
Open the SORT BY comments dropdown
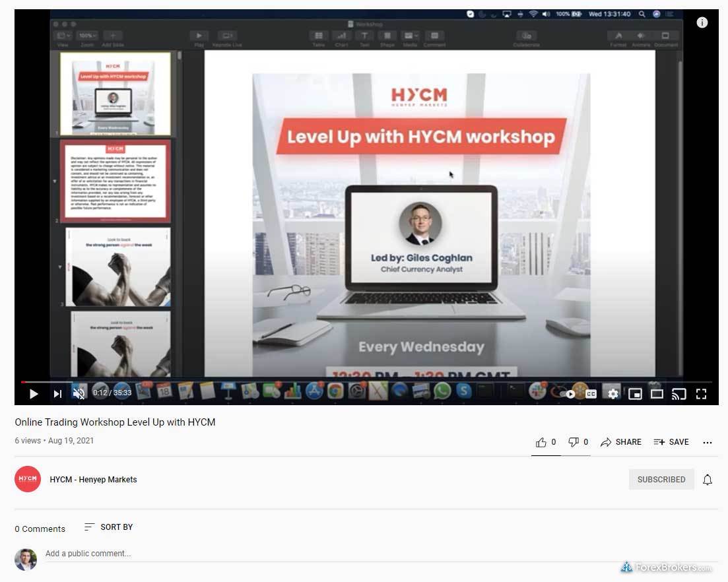pos(109,527)
